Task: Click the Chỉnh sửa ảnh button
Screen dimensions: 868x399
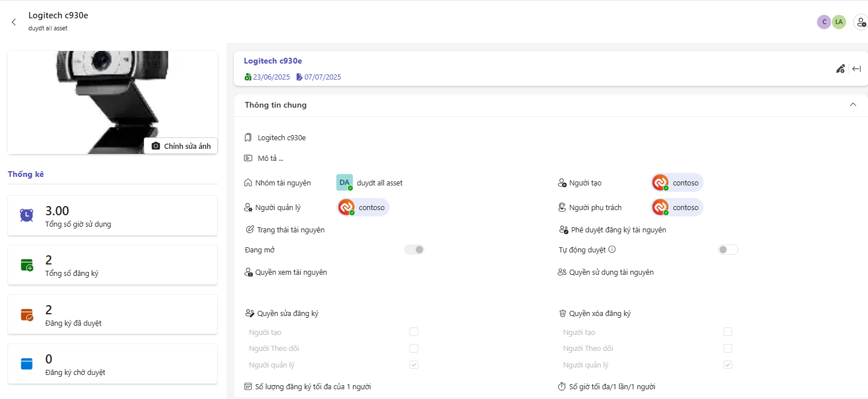Action: (x=181, y=146)
